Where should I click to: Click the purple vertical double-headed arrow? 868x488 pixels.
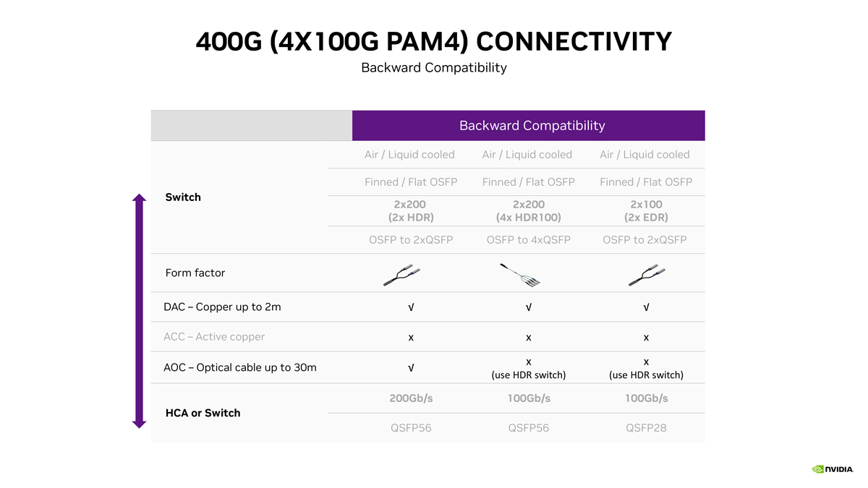(140, 311)
